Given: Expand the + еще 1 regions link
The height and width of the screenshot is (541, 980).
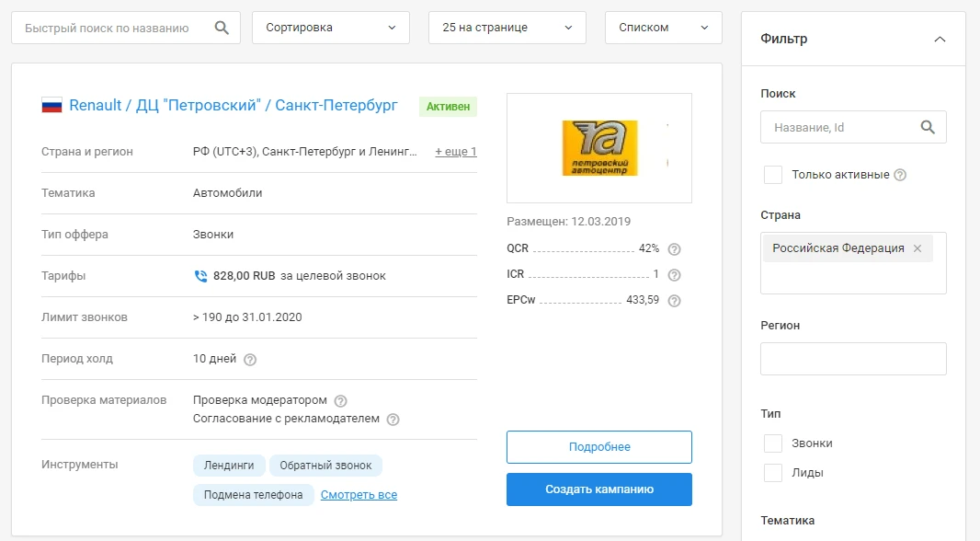Looking at the screenshot, I should click(456, 152).
